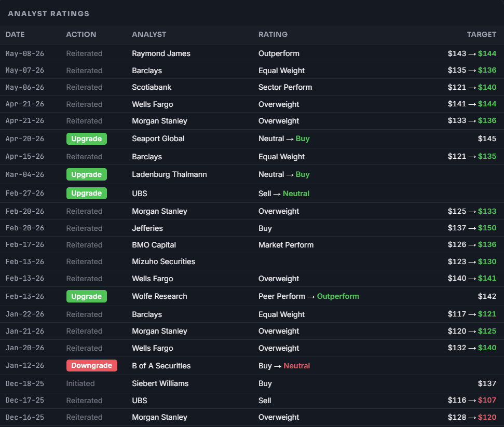
Task: Click the May-06-26 date cell
Action: [25, 87]
